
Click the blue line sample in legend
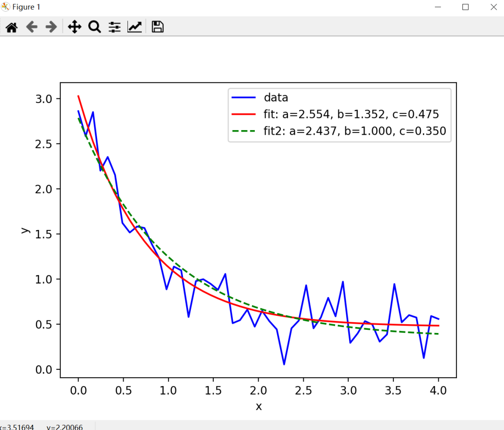click(244, 97)
